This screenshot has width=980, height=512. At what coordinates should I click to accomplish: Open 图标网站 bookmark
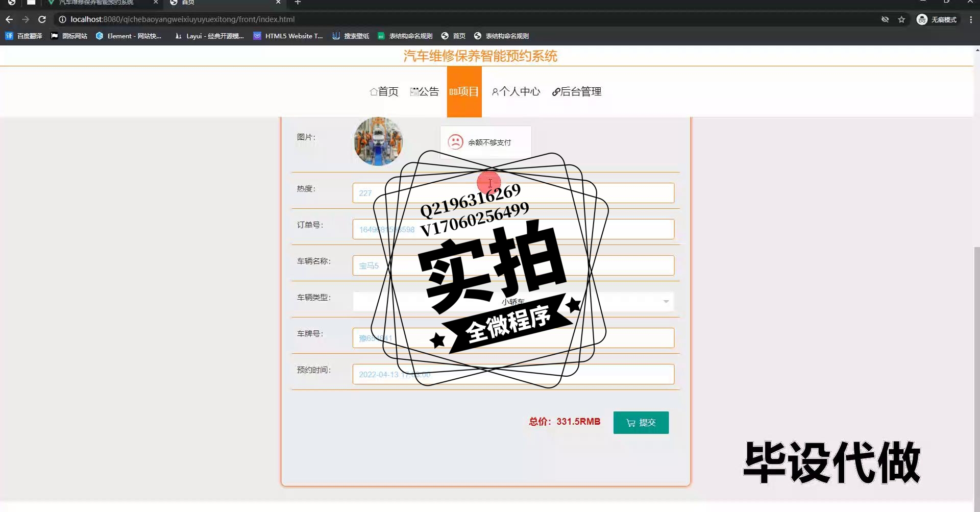(69, 36)
